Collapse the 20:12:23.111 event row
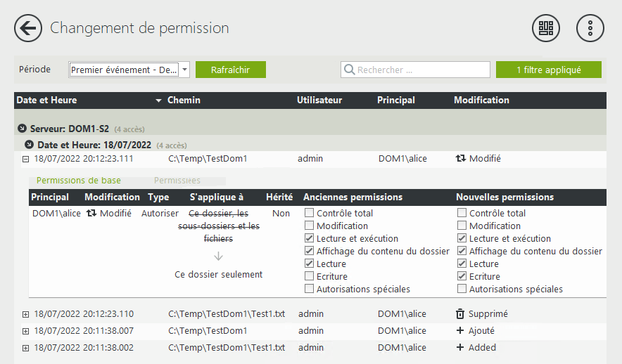622x364 pixels. [25, 159]
